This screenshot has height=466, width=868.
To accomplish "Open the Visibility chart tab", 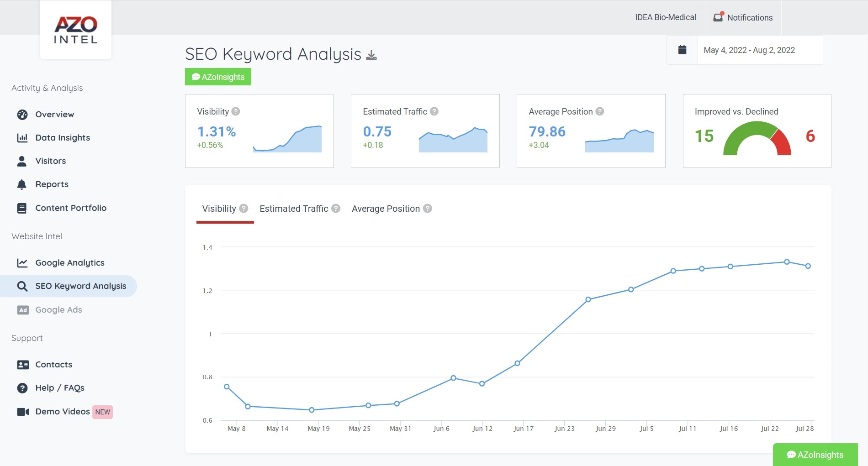I will (219, 209).
